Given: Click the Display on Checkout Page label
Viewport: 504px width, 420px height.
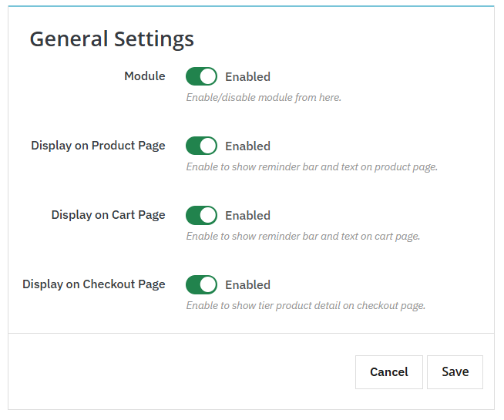Looking at the screenshot, I should click(x=94, y=284).
